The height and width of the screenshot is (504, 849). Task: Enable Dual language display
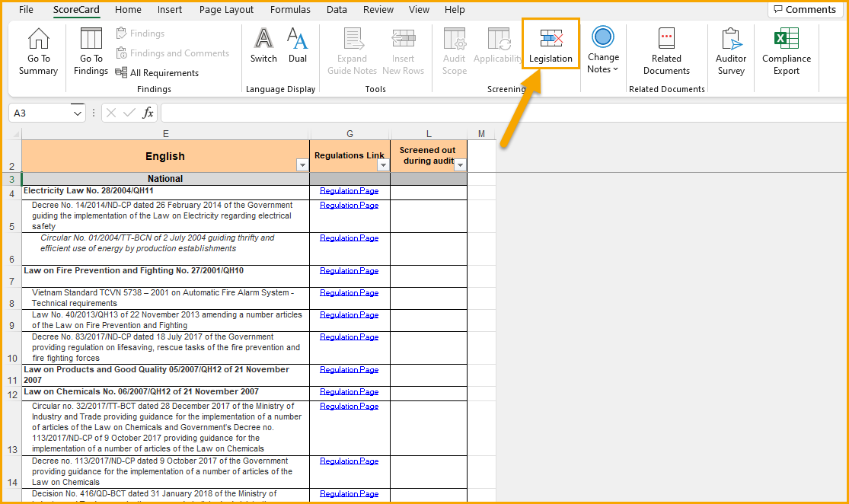click(x=297, y=46)
